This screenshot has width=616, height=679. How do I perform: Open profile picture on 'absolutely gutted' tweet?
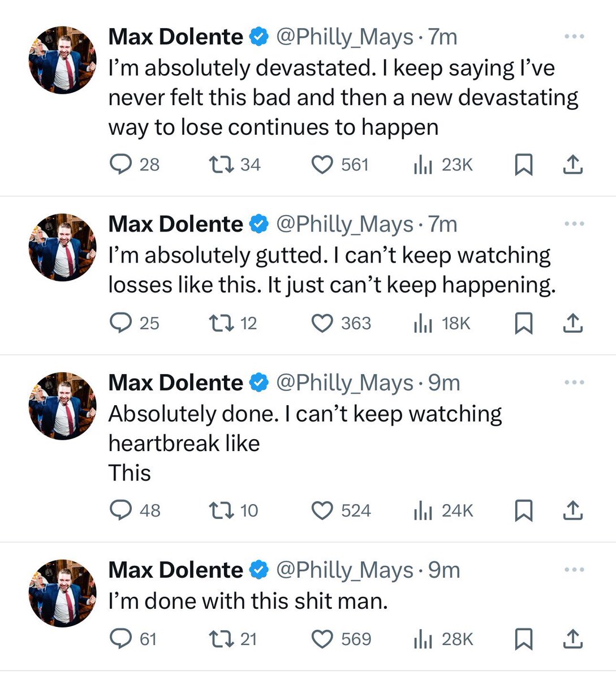point(63,247)
